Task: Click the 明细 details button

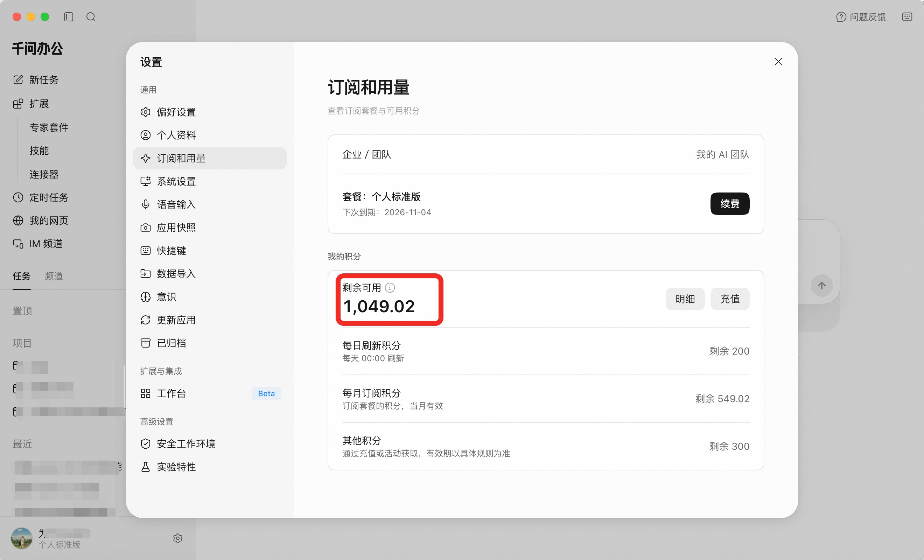Action: (685, 299)
